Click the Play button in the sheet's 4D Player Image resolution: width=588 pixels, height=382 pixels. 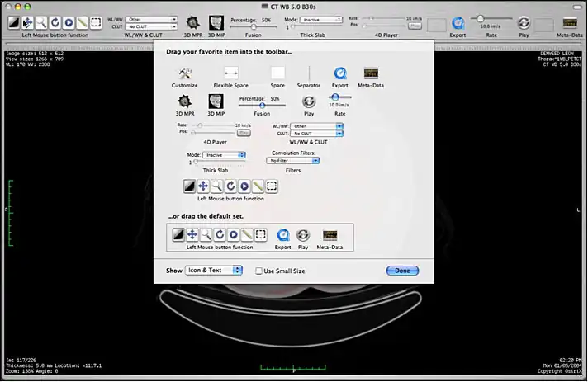coord(244,132)
